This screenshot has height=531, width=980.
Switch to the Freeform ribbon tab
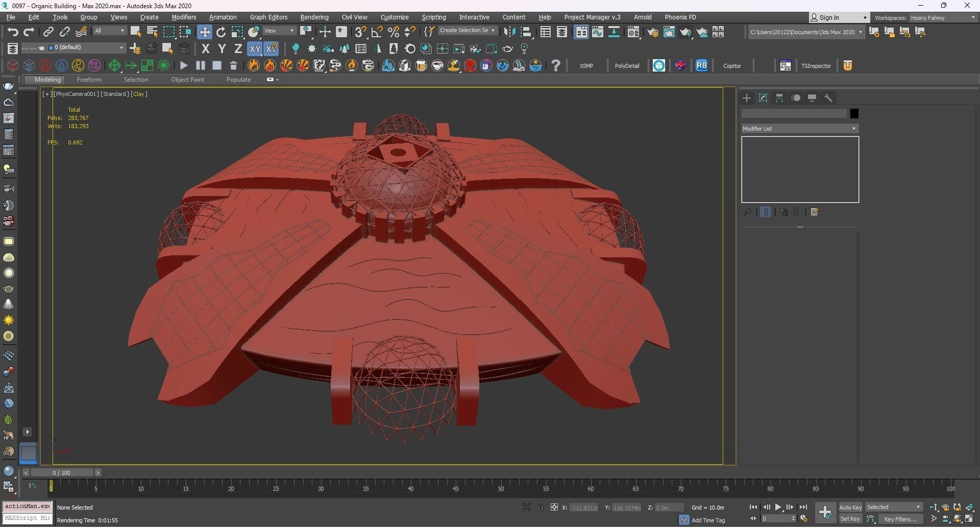89,80
